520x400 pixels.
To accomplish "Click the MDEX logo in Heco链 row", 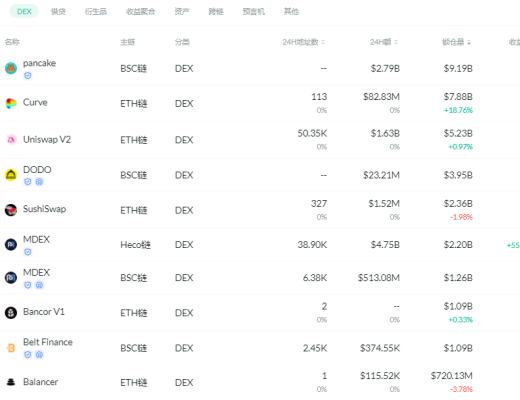I will (x=11, y=245).
